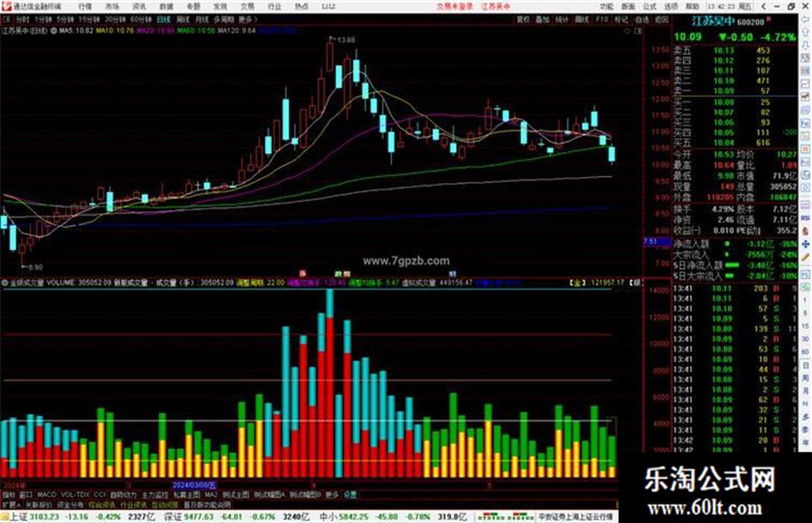Switch chart to 1分钟 period
The image size is (812, 523).
tap(43, 19)
